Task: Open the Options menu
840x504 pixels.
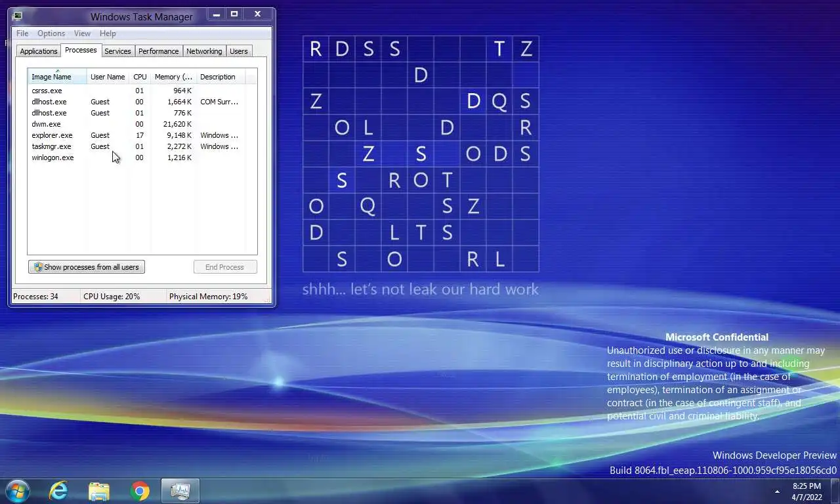Action: [51, 33]
